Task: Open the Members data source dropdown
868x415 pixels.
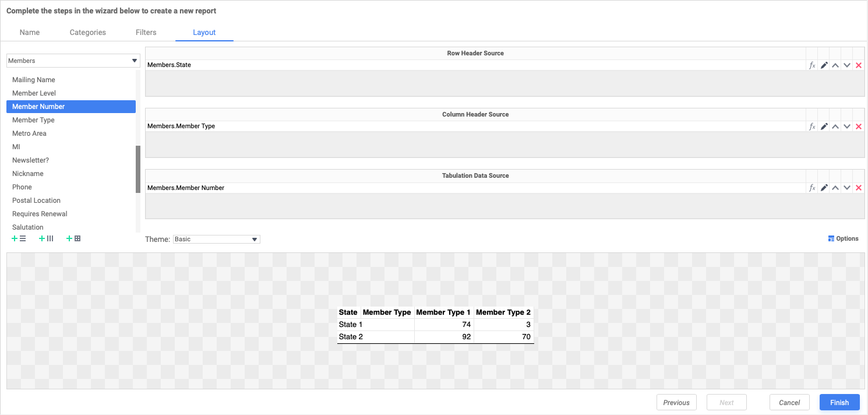Action: 73,60
